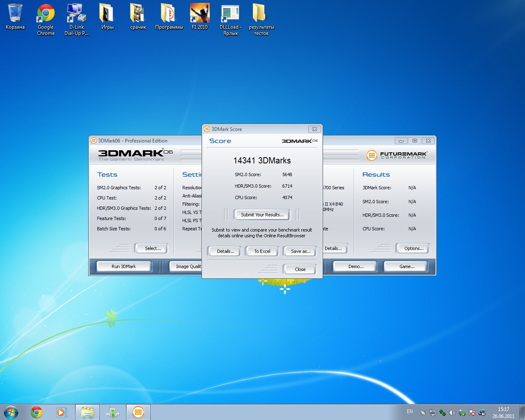Click Save as... in Score dialog
Screen dimensions: 525x420
[x=300, y=251]
